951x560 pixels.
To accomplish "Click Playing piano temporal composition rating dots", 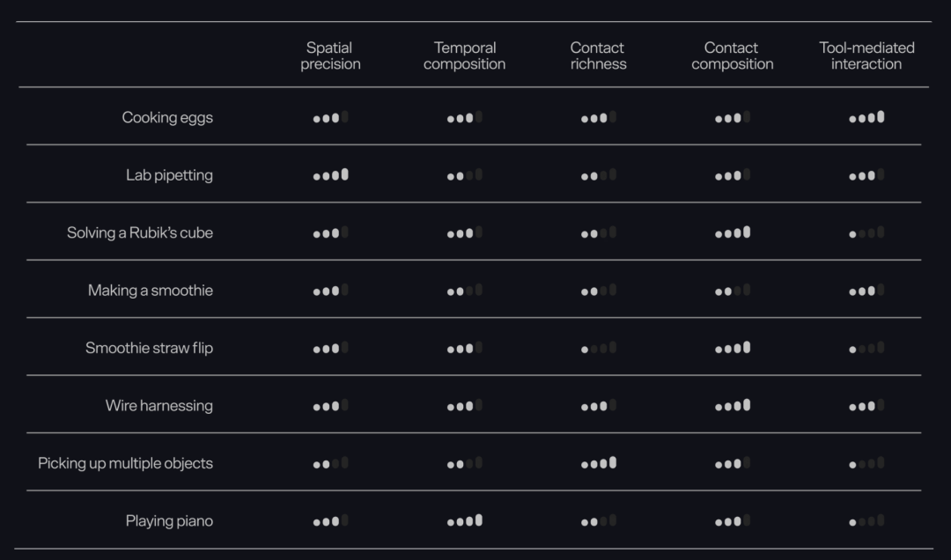I will coord(465,520).
